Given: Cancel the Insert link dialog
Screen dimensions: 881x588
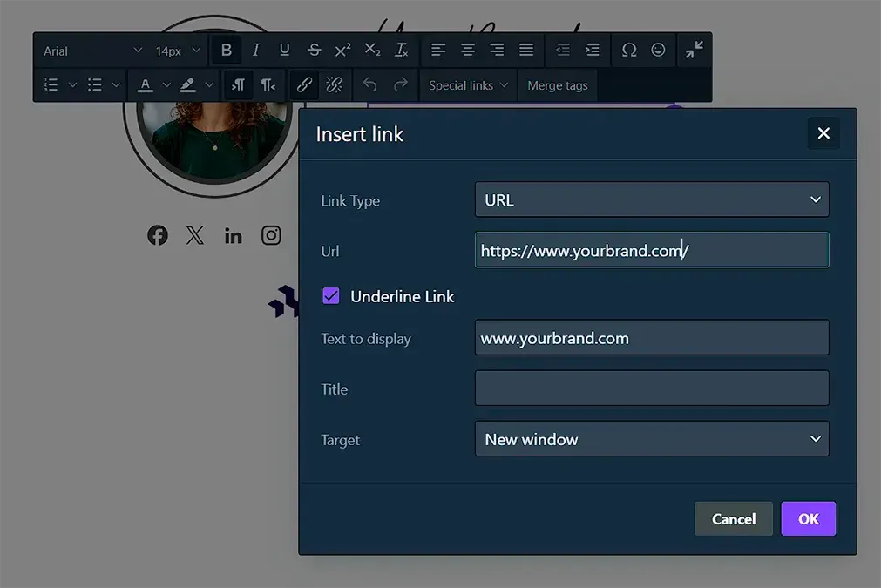Looking at the screenshot, I should [x=733, y=519].
